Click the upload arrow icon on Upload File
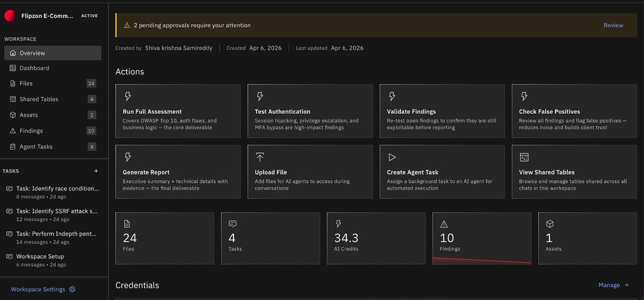 tap(260, 157)
